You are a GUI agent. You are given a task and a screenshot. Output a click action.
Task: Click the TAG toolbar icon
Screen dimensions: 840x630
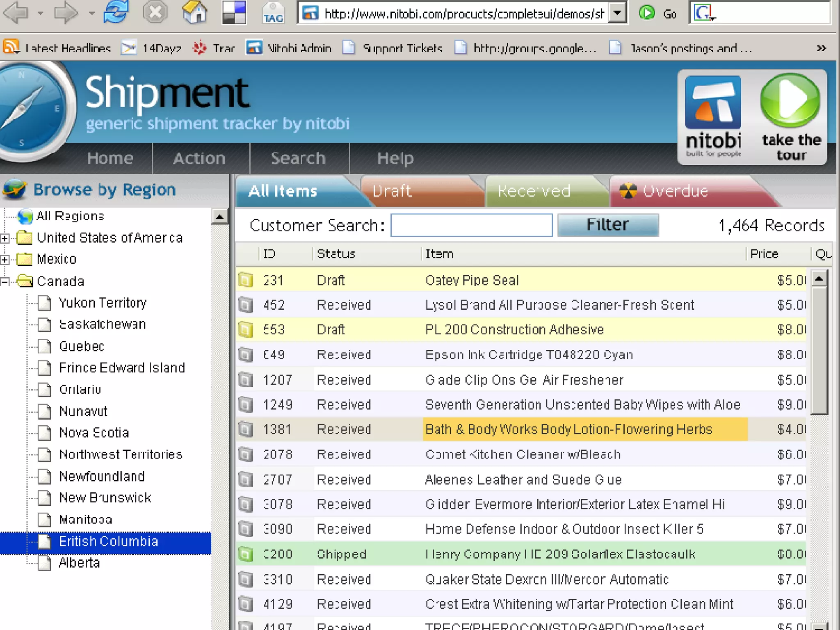coord(273,13)
